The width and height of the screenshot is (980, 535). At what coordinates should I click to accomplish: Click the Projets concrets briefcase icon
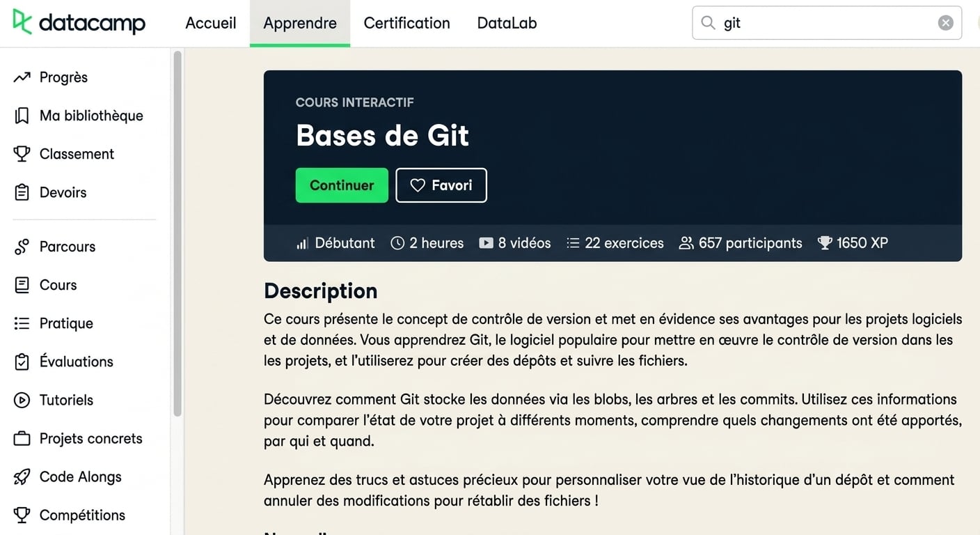(22, 438)
